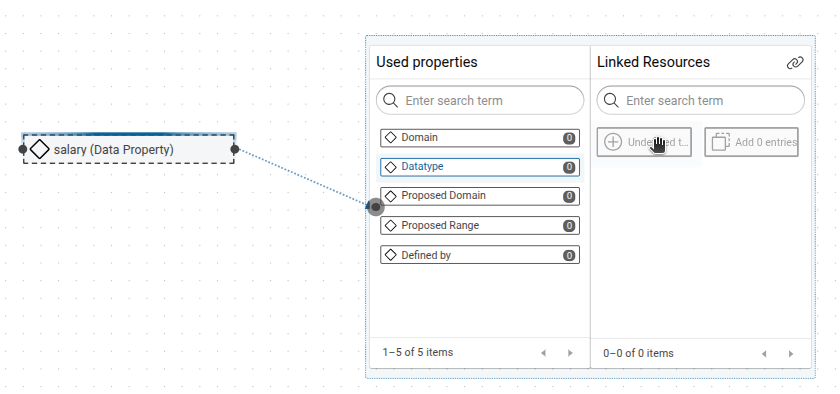Screen dimensions: 840x394
Task: Select the Datatype property row
Action: pyautogui.click(x=480, y=167)
